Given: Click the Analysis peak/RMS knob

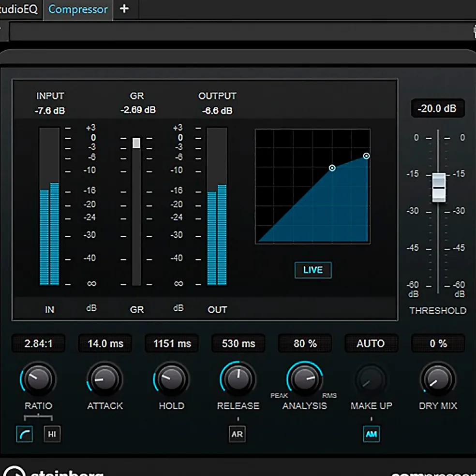Looking at the screenshot, I should (x=305, y=379).
